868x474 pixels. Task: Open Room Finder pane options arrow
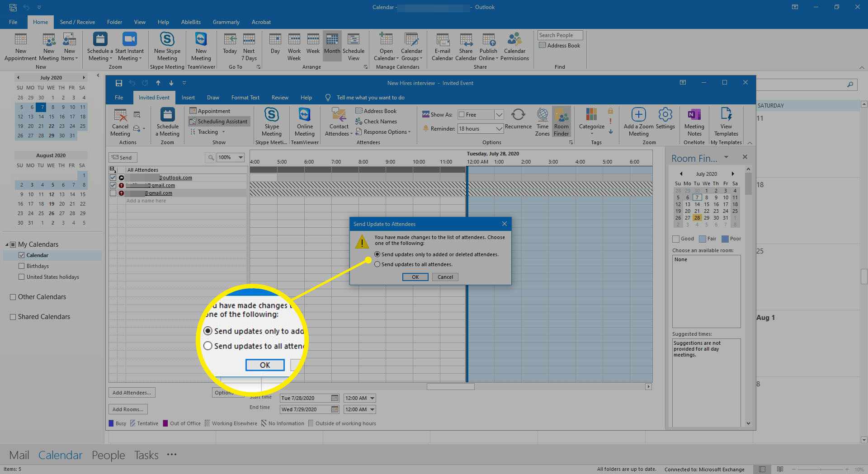click(x=726, y=157)
